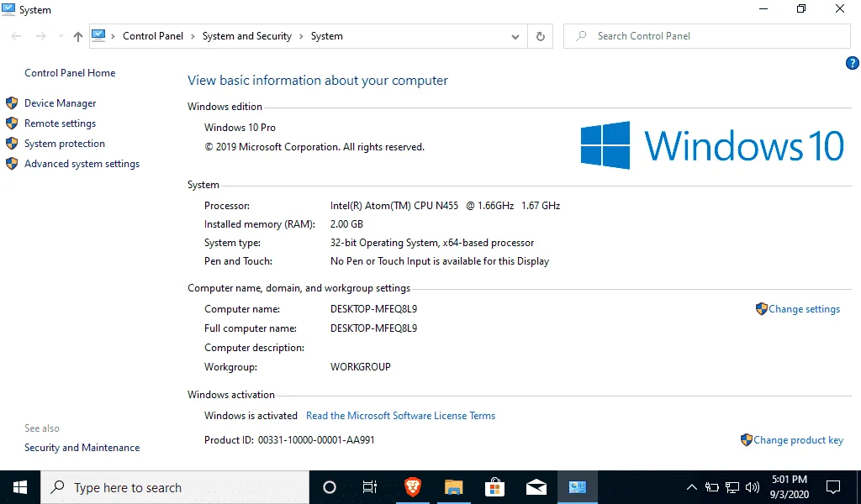Image resolution: width=861 pixels, height=504 pixels.
Task: Click the Forward navigation arrow
Action: (x=40, y=36)
